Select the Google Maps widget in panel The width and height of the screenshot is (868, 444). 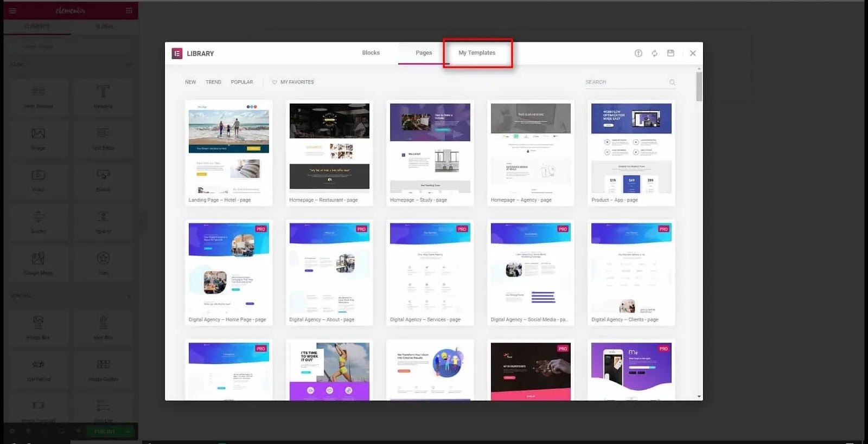click(38, 263)
